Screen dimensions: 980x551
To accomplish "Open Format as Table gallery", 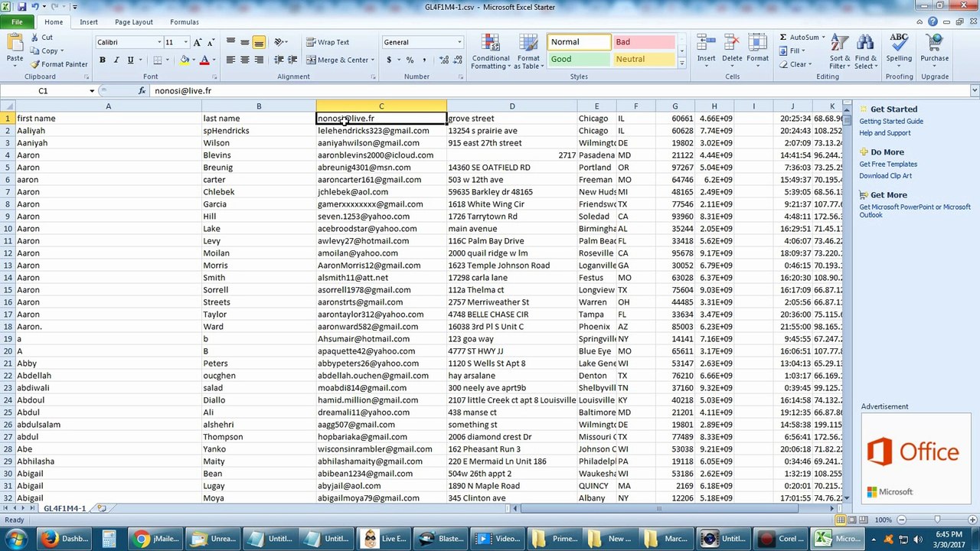I will click(528, 52).
